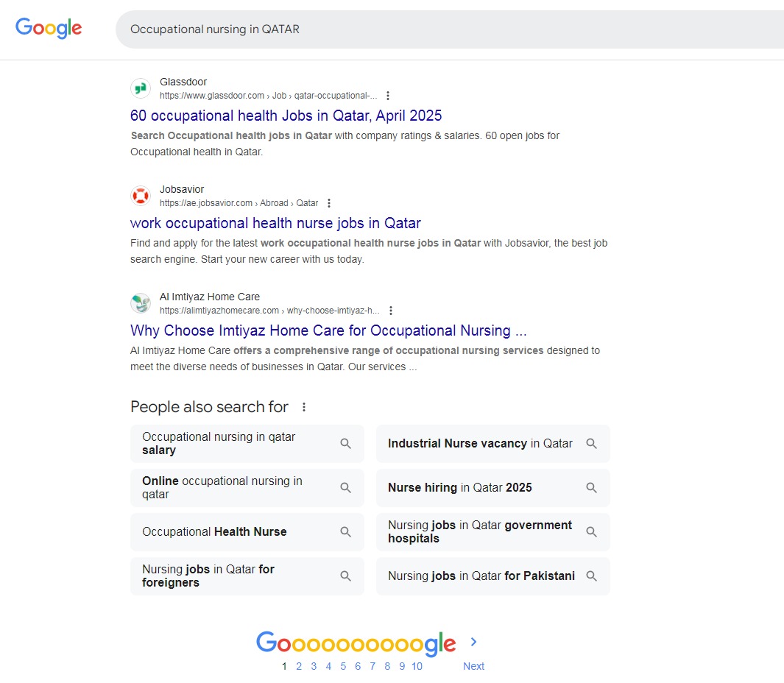Open more options for the Al Imtiyaz result
The width and height of the screenshot is (784, 683).
[x=390, y=311]
